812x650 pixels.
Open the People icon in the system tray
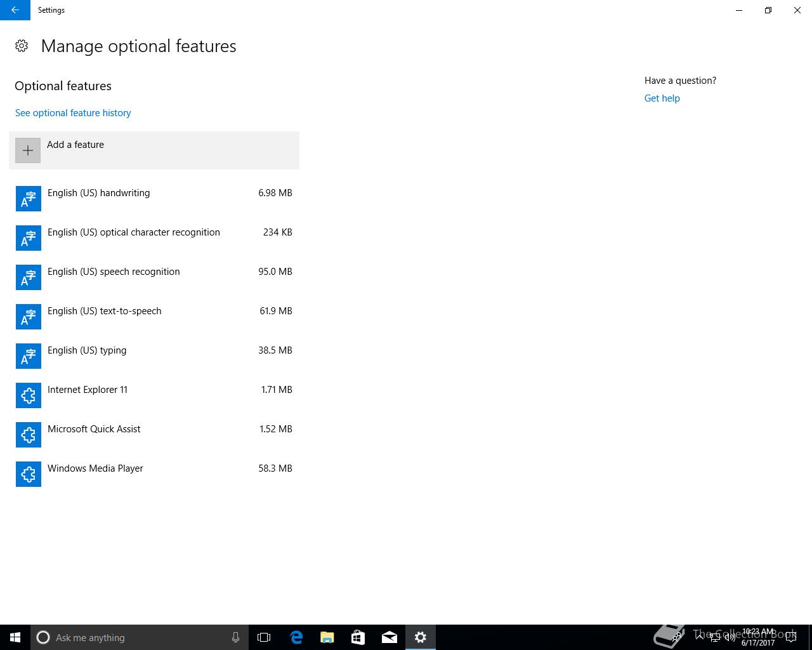tap(677, 637)
